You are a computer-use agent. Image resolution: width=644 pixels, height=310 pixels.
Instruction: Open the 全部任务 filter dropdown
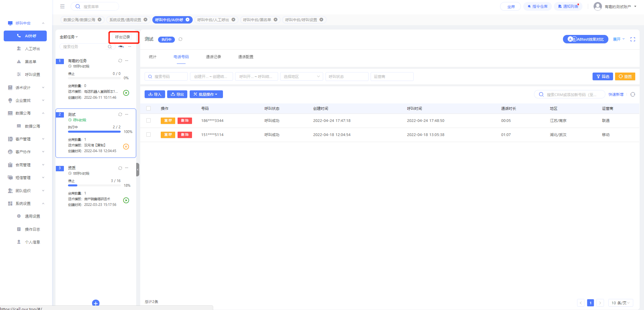[69, 37]
